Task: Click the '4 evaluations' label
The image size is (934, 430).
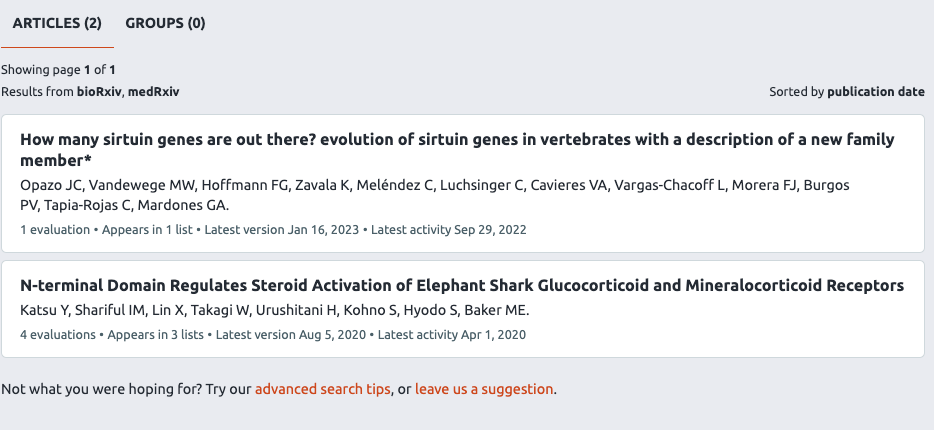Action: 58,334
